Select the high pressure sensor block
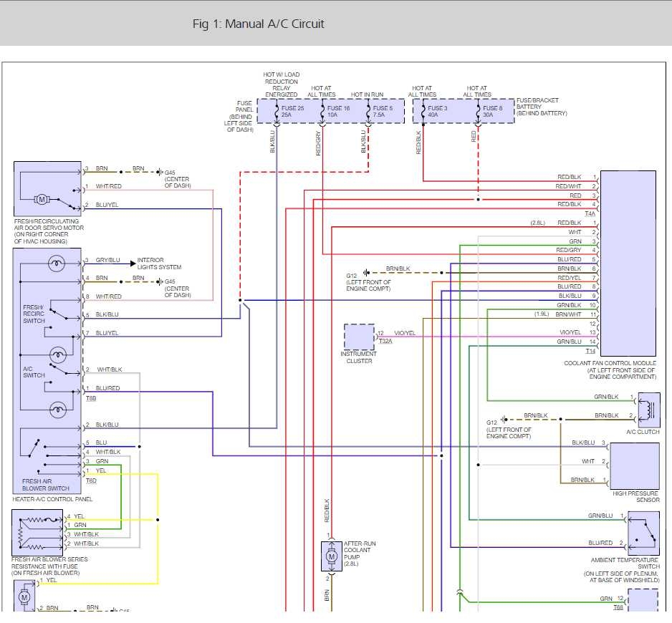The image size is (672, 623). click(x=633, y=465)
